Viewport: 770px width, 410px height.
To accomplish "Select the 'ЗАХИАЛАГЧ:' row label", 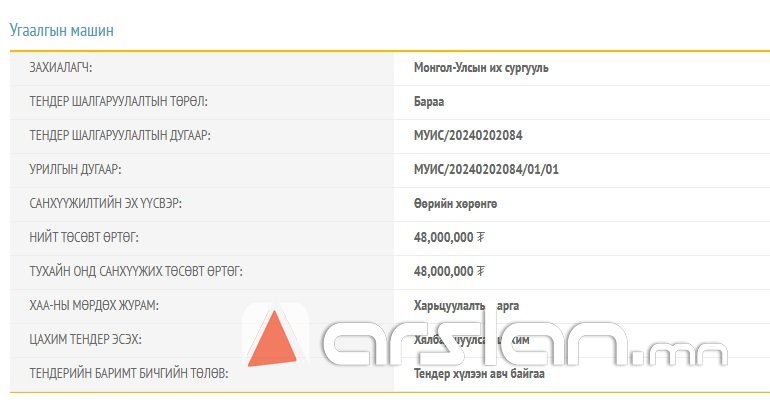I will pyautogui.click(x=68, y=68).
